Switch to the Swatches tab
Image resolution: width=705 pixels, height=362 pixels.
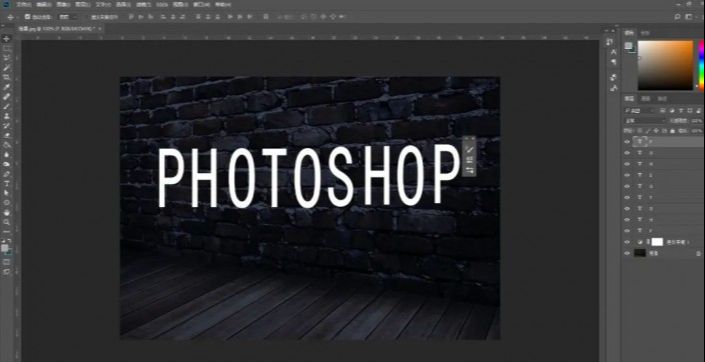[x=645, y=32]
